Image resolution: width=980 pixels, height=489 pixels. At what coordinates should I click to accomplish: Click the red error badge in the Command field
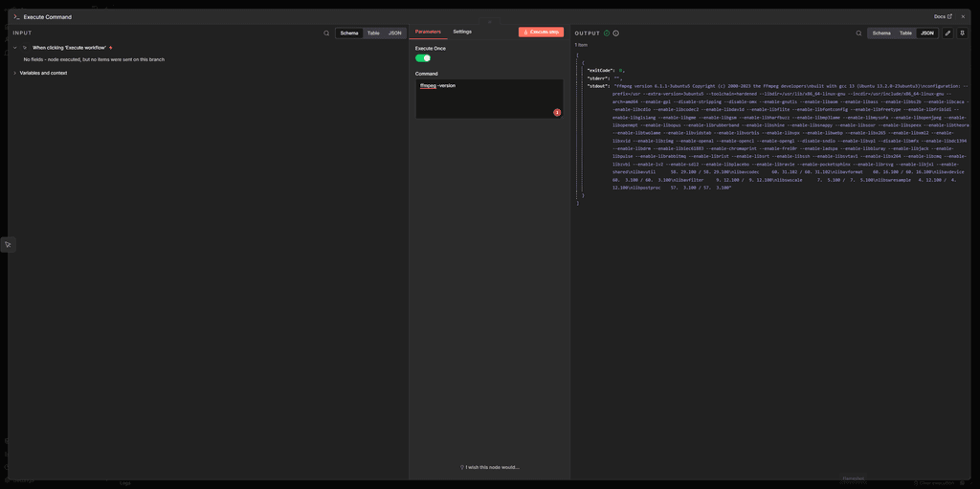click(x=557, y=112)
